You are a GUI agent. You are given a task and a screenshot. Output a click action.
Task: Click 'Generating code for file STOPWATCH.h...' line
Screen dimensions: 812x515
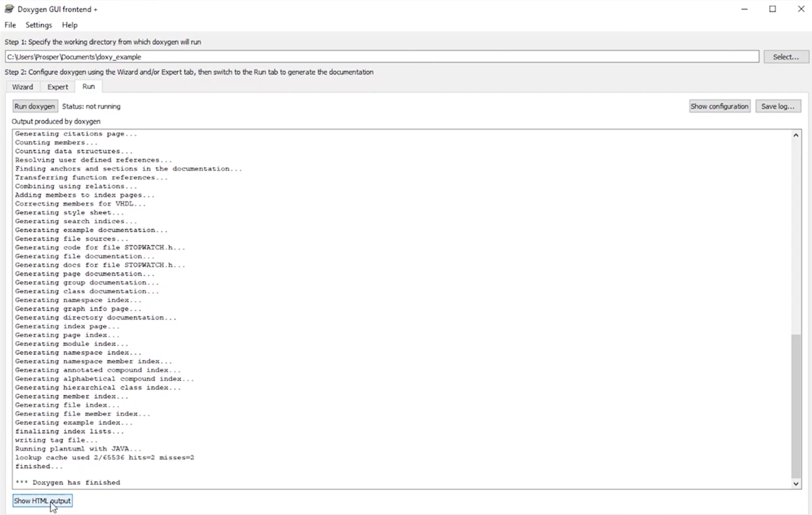point(100,248)
